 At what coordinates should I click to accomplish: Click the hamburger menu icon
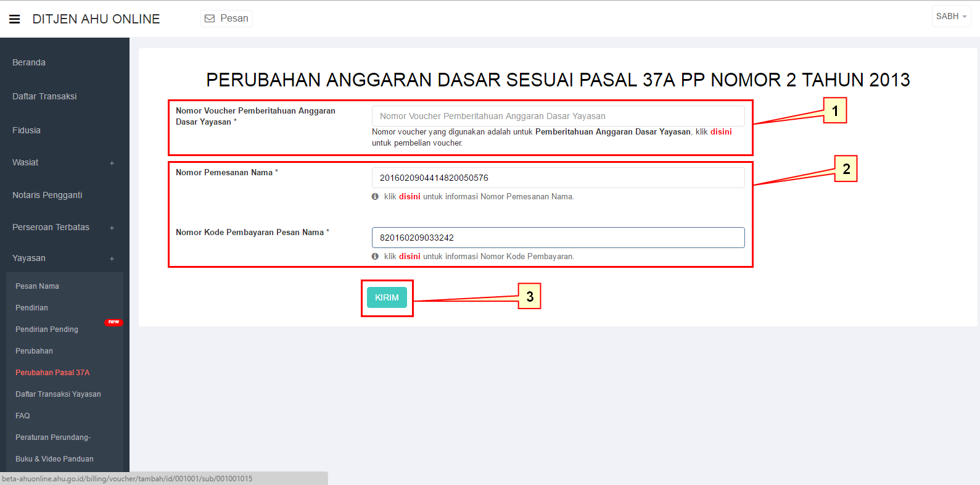15,19
